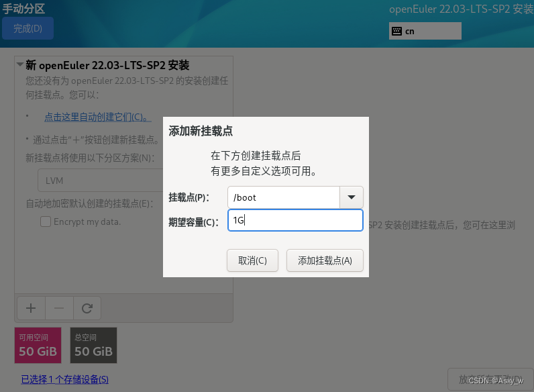The image size is (534, 392).
Task: Open the selected storage devices link
Action: [x=64, y=379]
